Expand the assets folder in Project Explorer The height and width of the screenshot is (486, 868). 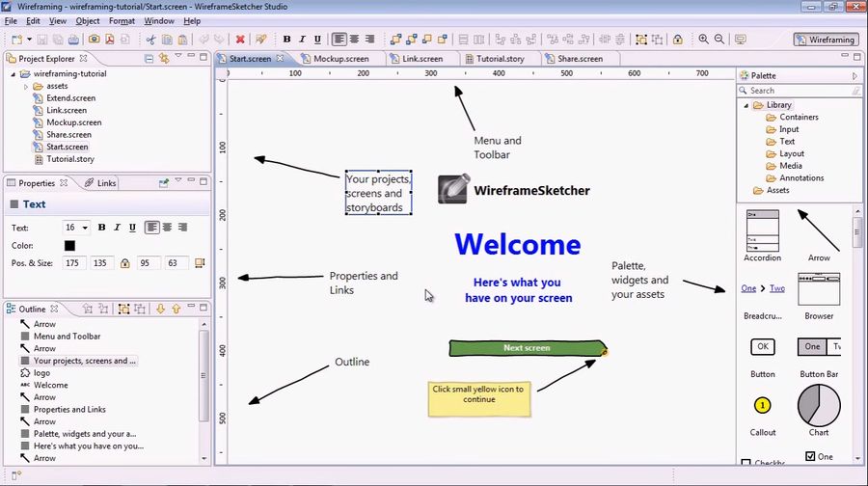click(25, 87)
